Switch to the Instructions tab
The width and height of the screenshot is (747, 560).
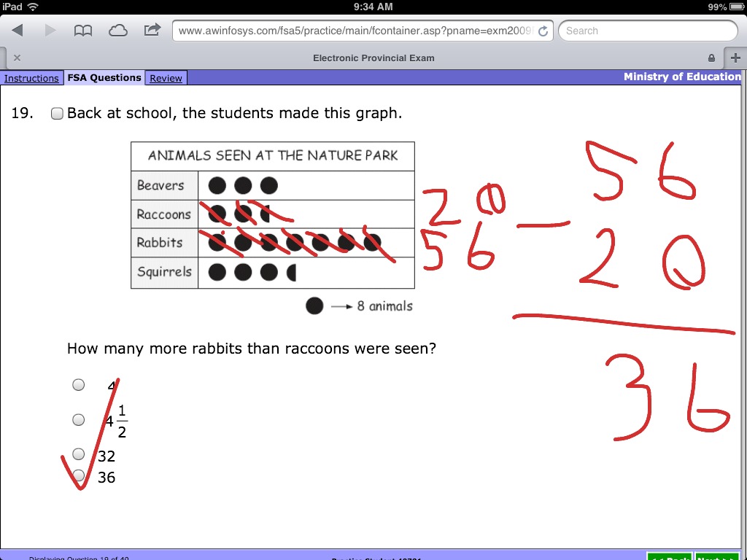tap(31, 78)
